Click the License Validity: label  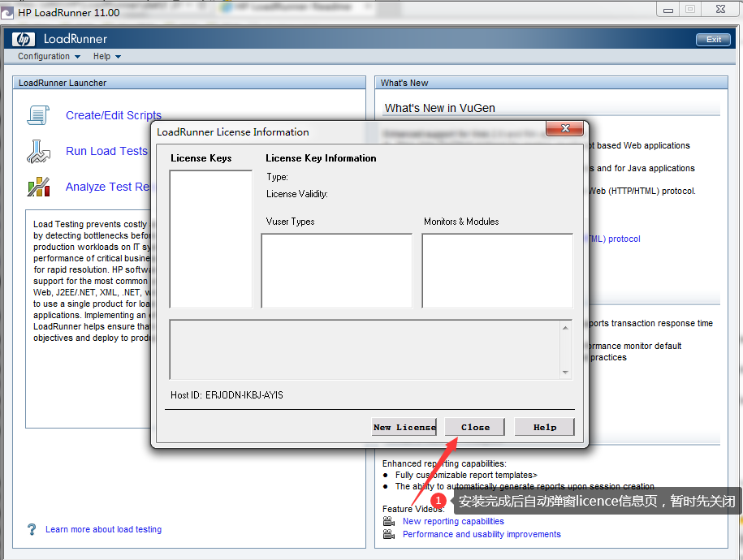pos(296,194)
